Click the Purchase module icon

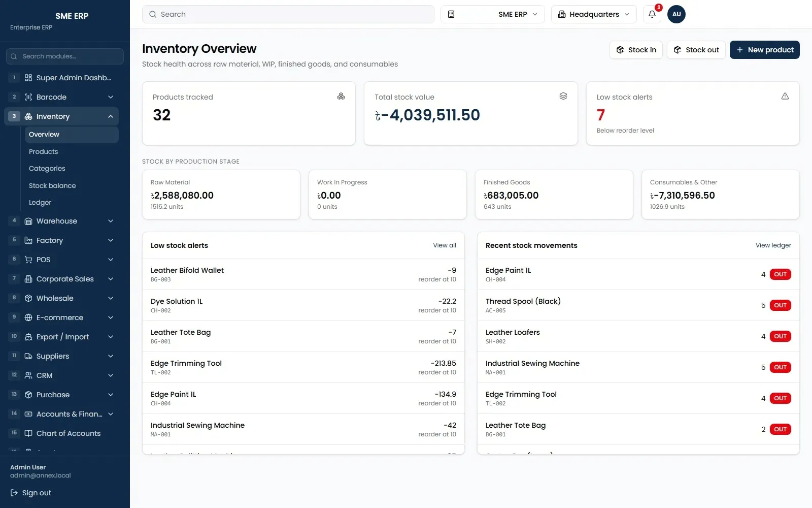[28, 395]
